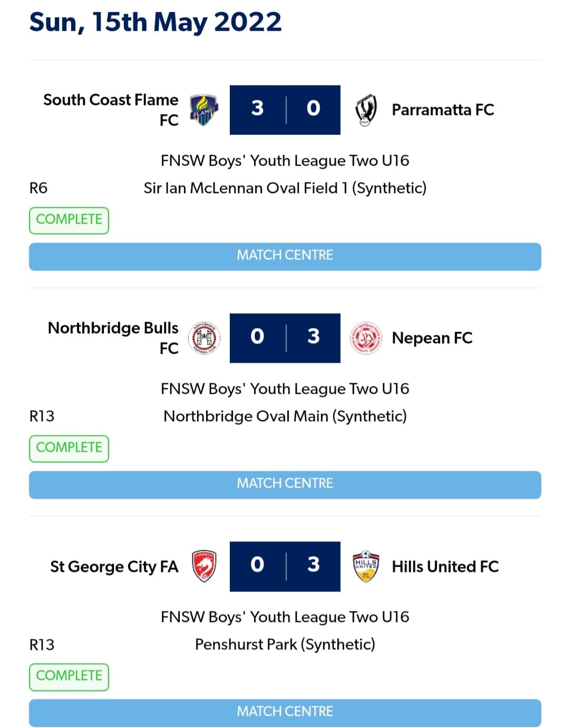566x728 pixels.
Task: Click the Sun, 15th May 2022 date heading
Action: click(155, 22)
